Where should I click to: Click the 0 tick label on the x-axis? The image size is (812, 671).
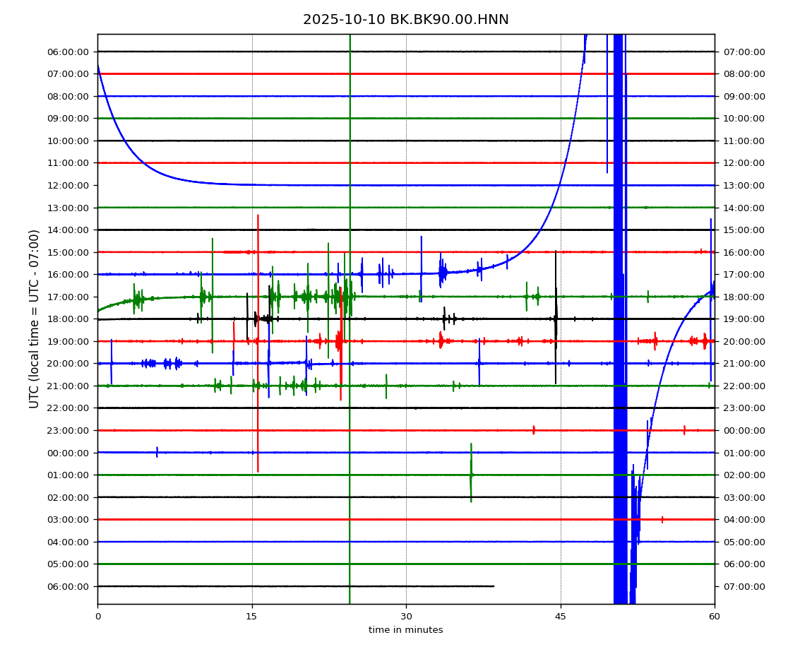click(x=97, y=617)
